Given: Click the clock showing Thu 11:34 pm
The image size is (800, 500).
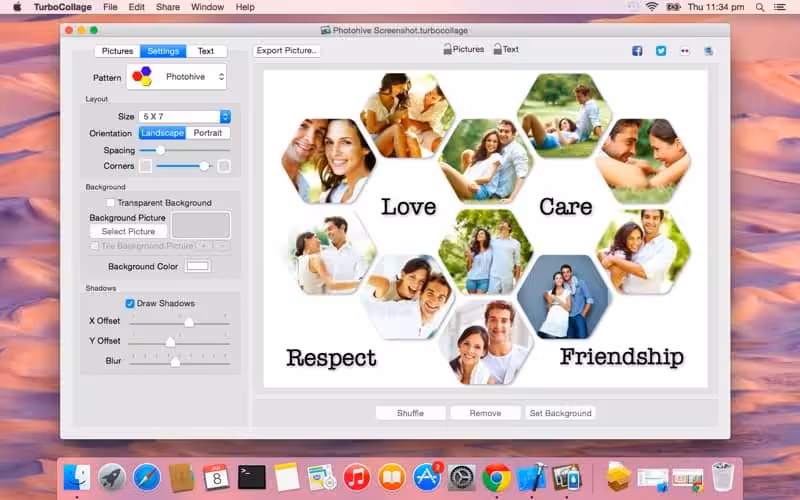Looking at the screenshot, I should (x=715, y=7).
